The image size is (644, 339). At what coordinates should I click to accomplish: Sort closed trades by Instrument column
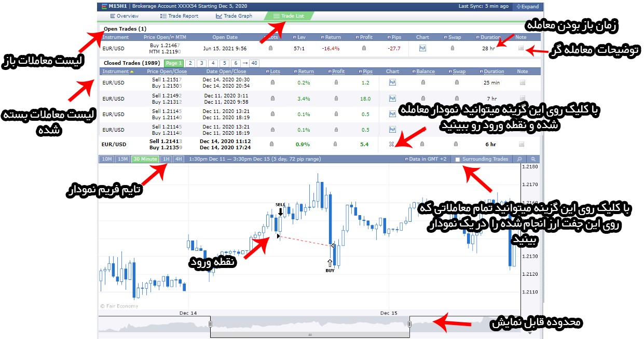[115, 72]
